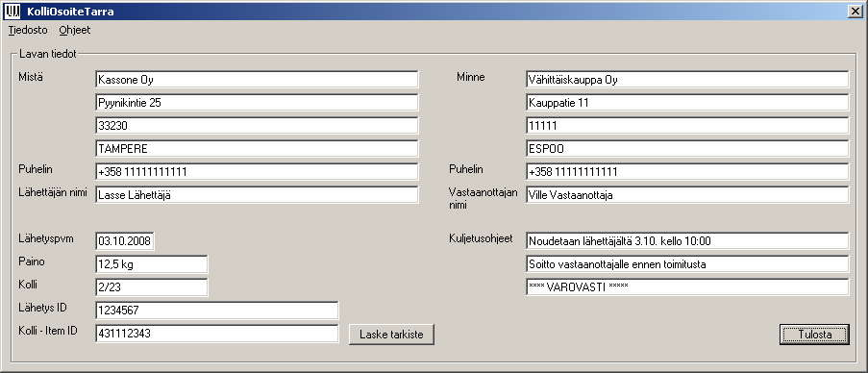Click the Lähettäjän nimi label
The height and width of the screenshot is (373, 868).
pos(53,192)
